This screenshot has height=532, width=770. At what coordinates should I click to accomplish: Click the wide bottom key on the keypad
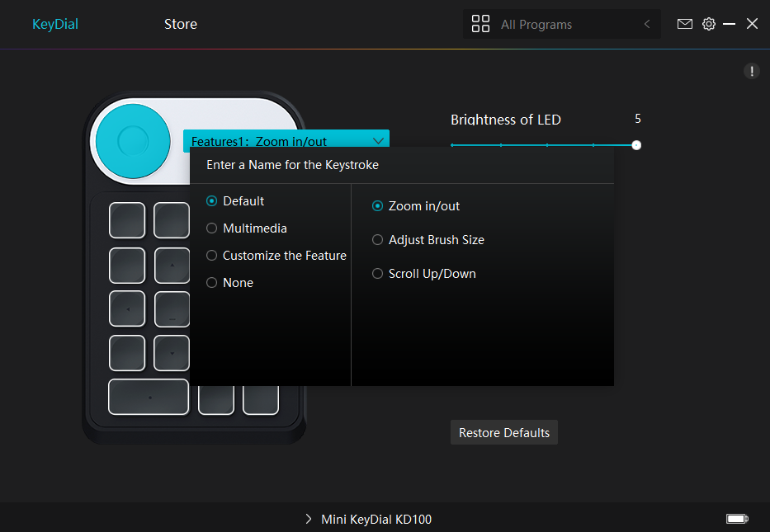tap(149, 397)
